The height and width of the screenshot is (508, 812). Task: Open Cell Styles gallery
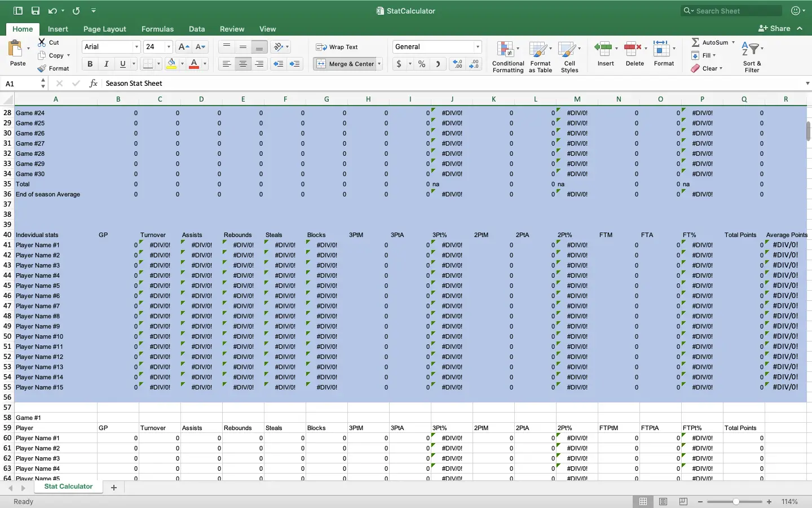[x=570, y=57]
